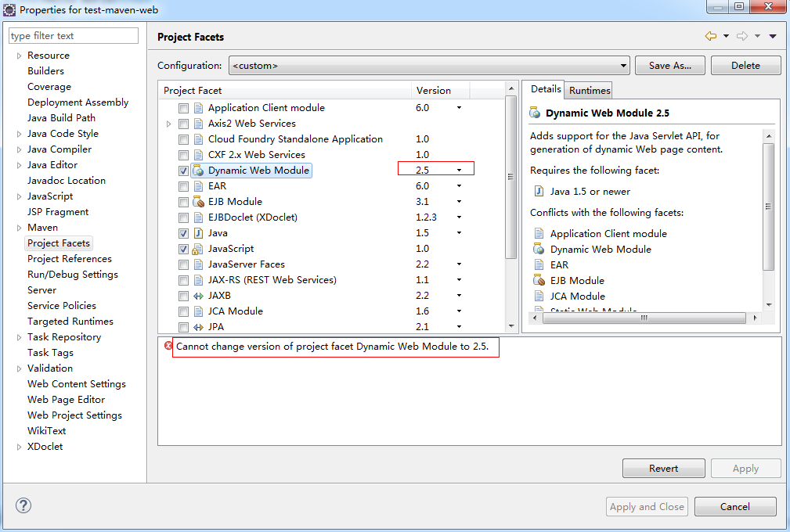Open Targeted Runtimes settings page
Image resolution: width=790 pixels, height=532 pixels.
click(70, 321)
